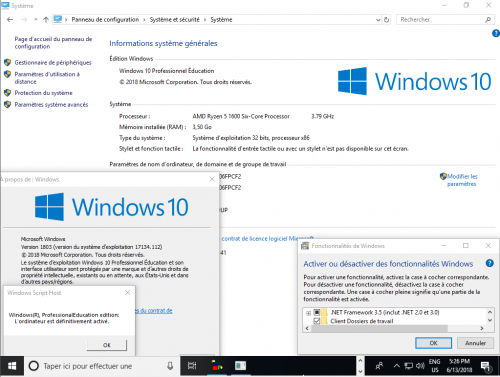The height and width of the screenshot is (377, 500).
Task: Open help icon in Fonctionnalités de Windows
Action: [x=489, y=263]
